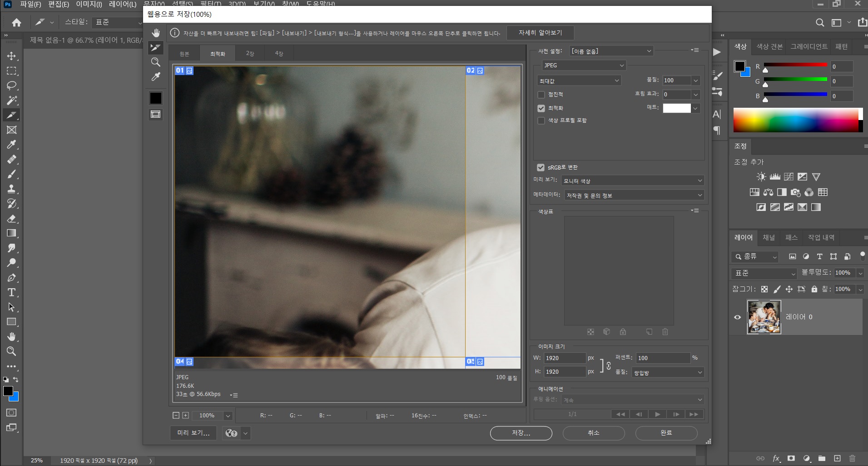Select the Brush tool
This screenshot has height=466, width=868.
point(11,174)
